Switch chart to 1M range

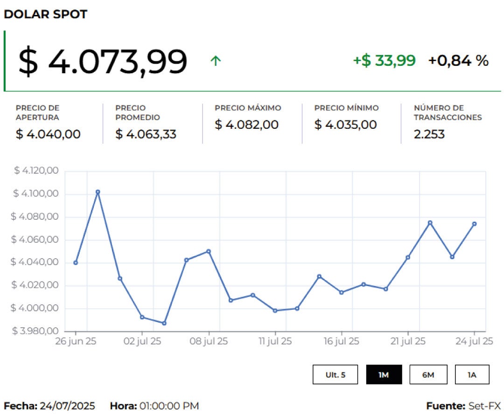[x=384, y=375]
